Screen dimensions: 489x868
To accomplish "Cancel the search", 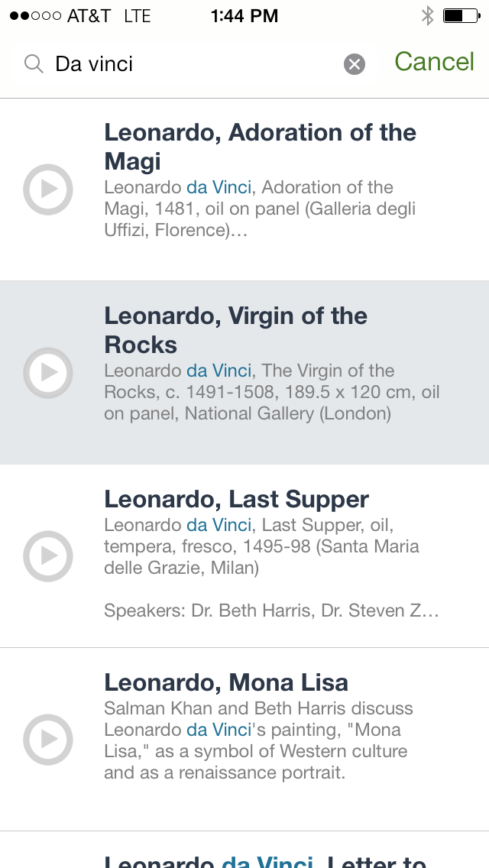I will tap(434, 63).
